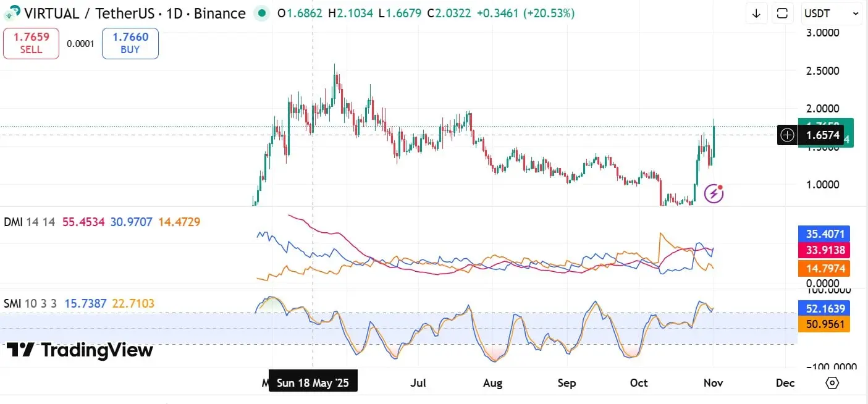Open the USDT currency dropdown

[832, 13]
